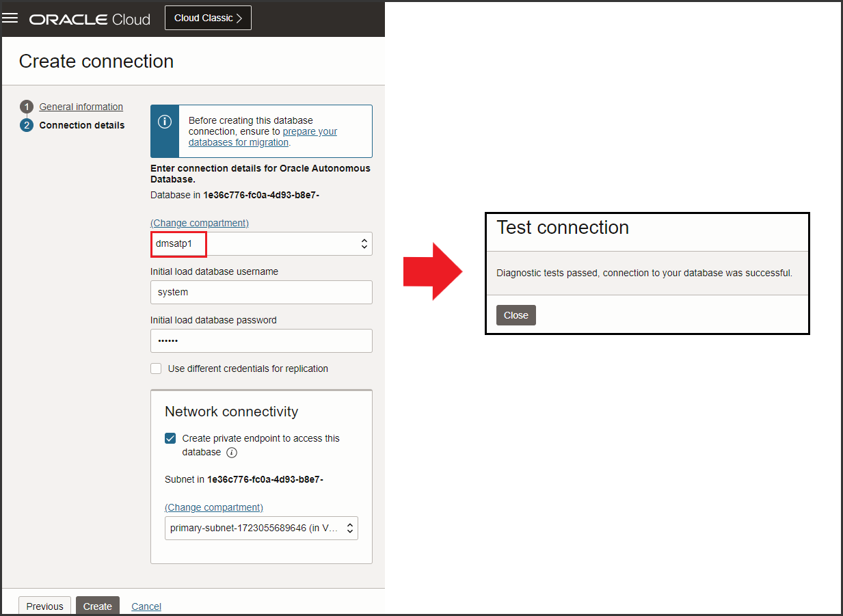Select the Connection details step
The height and width of the screenshot is (616, 843).
[x=82, y=125]
